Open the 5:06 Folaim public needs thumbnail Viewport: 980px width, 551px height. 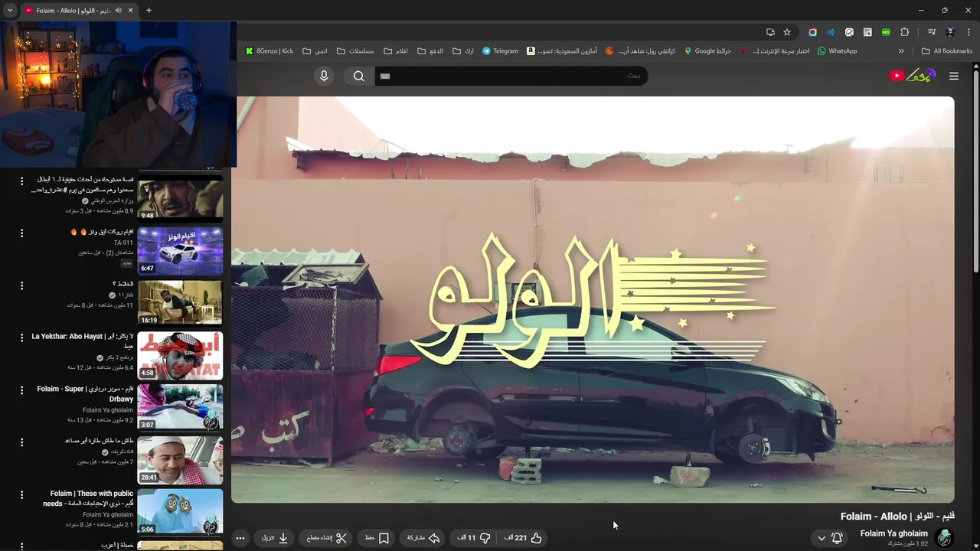[x=180, y=512]
